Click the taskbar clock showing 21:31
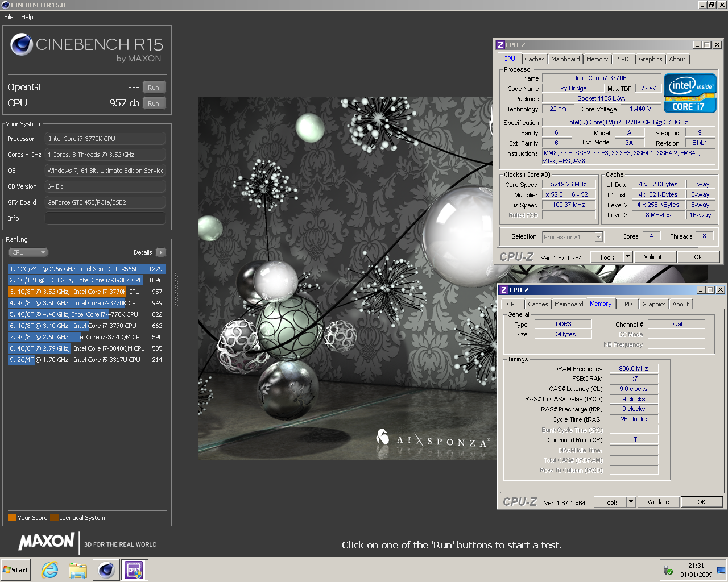728x582 pixels. tap(696, 570)
